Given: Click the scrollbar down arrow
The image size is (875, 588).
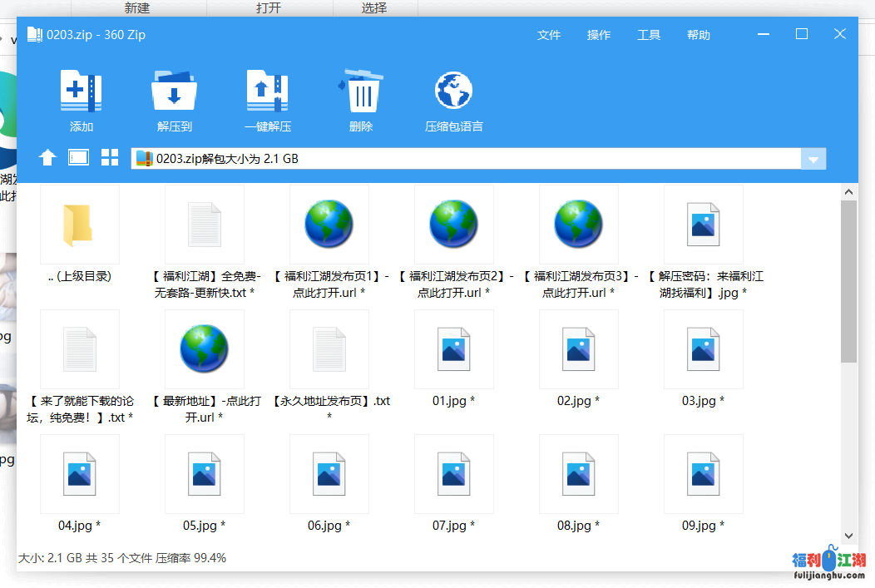Looking at the screenshot, I should pos(848,536).
